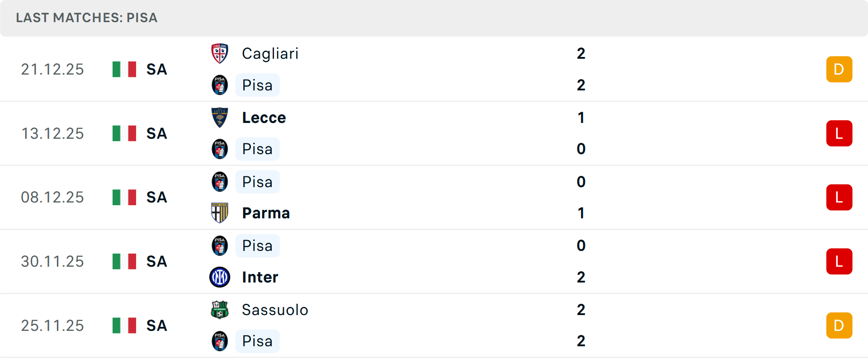Open the Cagliari team link
Image resolution: width=868 pixels, height=358 pixels.
pos(270,53)
